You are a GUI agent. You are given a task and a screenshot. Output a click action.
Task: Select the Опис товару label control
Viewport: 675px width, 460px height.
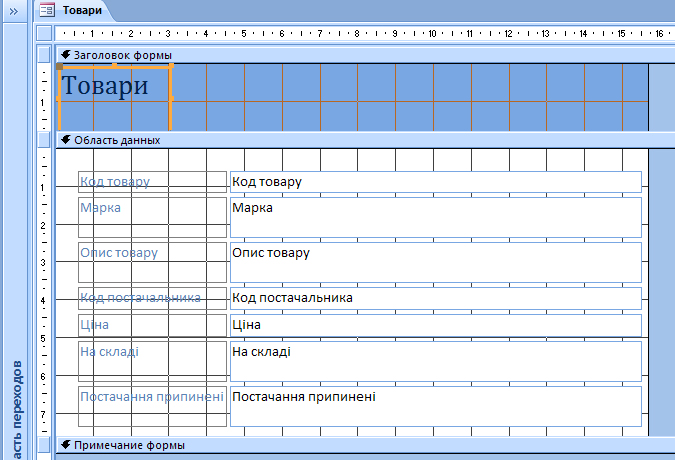pyautogui.click(x=152, y=262)
